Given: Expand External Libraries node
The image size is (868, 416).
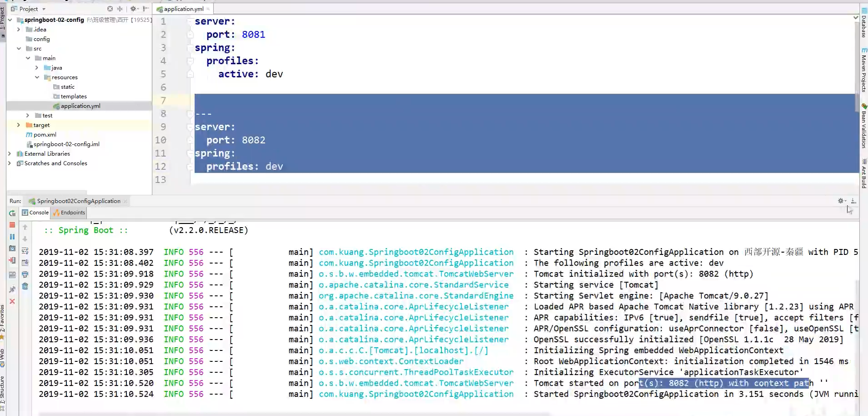Looking at the screenshot, I should [x=10, y=154].
